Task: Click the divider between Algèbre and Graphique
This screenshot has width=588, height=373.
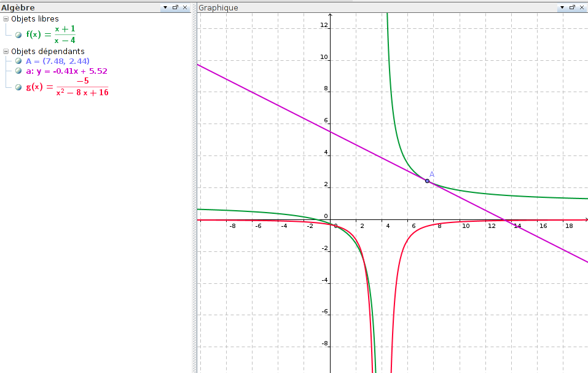Action: pyautogui.click(x=195, y=184)
